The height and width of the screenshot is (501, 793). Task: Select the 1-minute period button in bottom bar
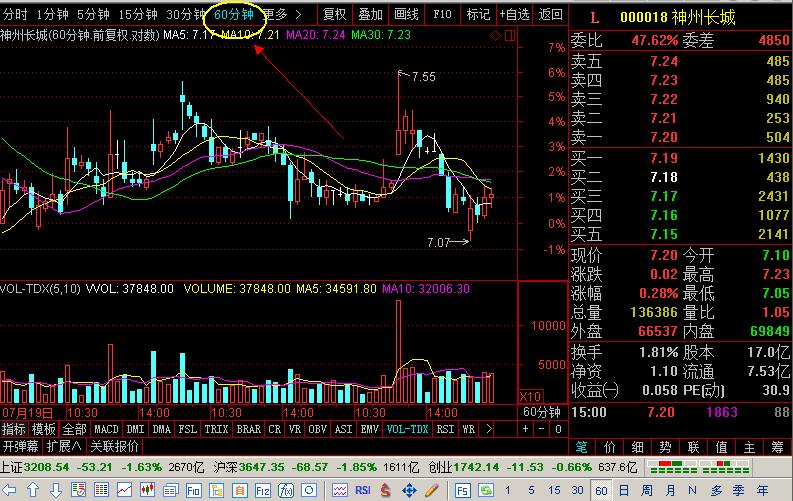click(x=508, y=490)
